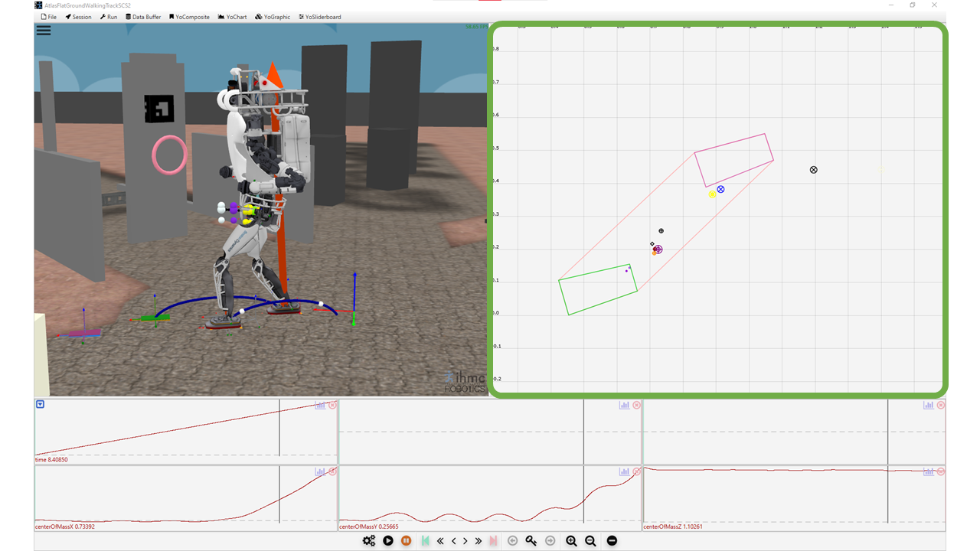This screenshot has height=551, width=980.
Task: Click the index marker in centerOfMassZ chart
Action: point(888,494)
